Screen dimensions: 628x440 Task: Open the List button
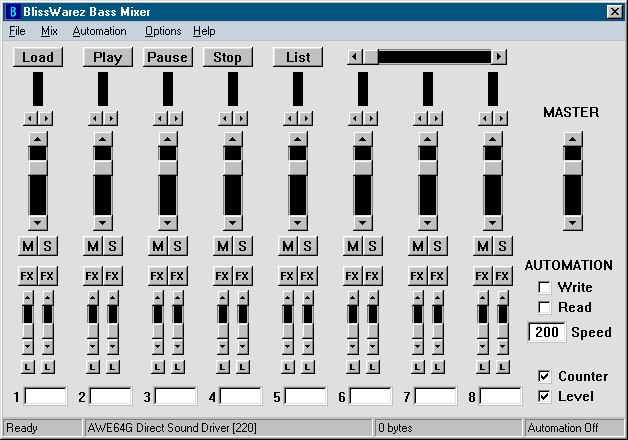[x=298, y=57]
